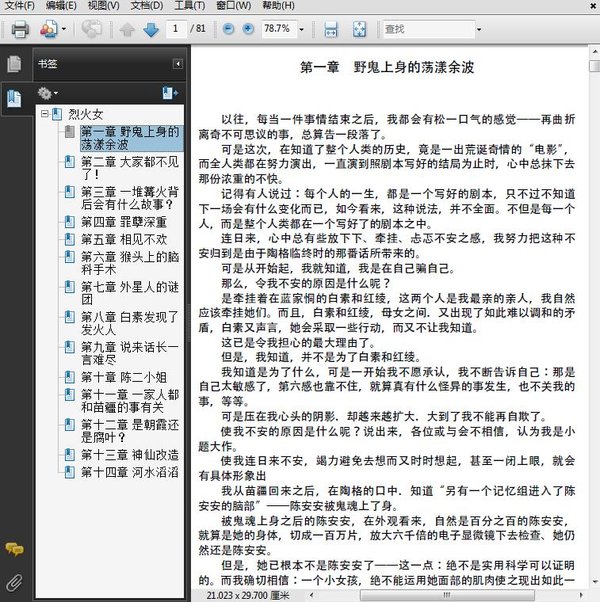
Task: Click the bookmark icon beside 第五章 相见不欢
Action: click(x=70, y=239)
